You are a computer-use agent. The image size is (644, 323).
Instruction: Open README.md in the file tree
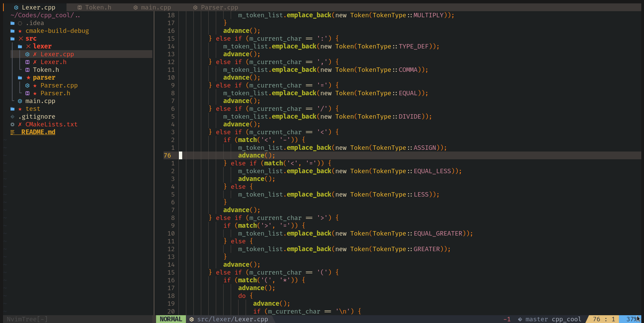38,132
